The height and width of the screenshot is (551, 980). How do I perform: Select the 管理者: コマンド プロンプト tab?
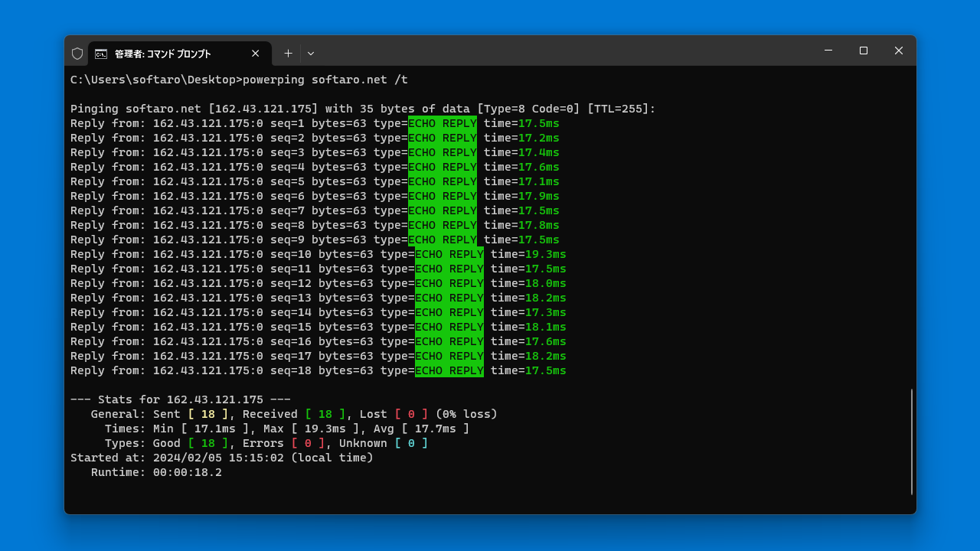point(180,54)
